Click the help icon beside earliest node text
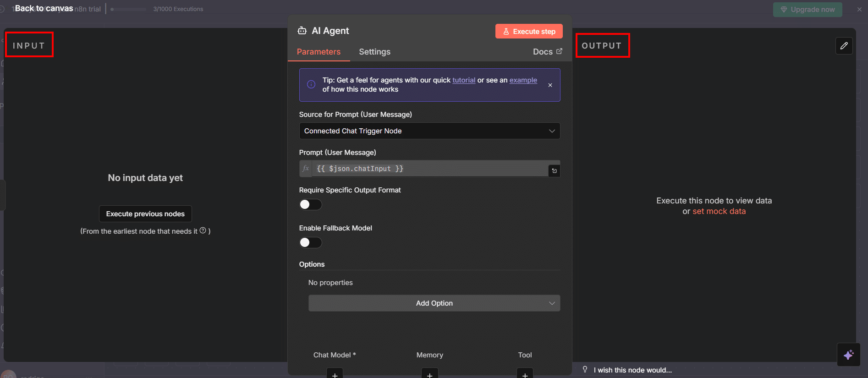 203,230
